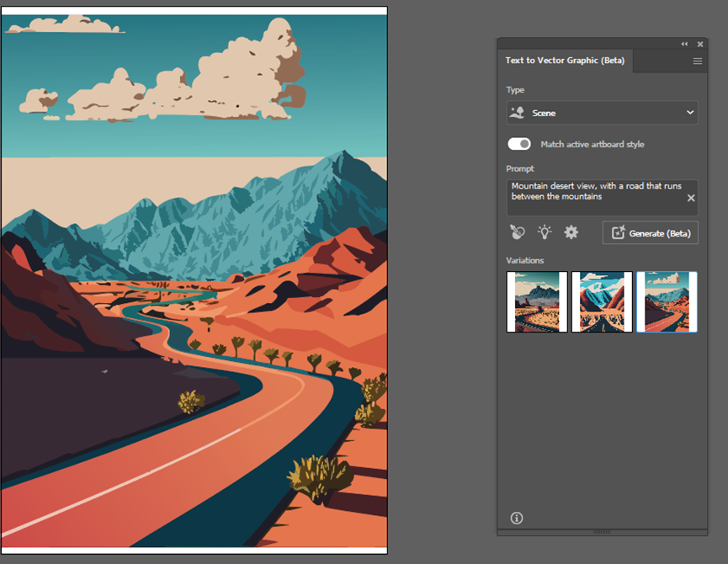Toggle Match active artboard style switch

point(518,144)
